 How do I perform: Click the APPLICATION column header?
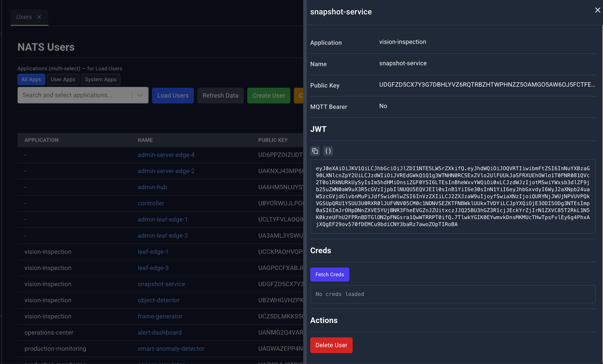click(41, 140)
